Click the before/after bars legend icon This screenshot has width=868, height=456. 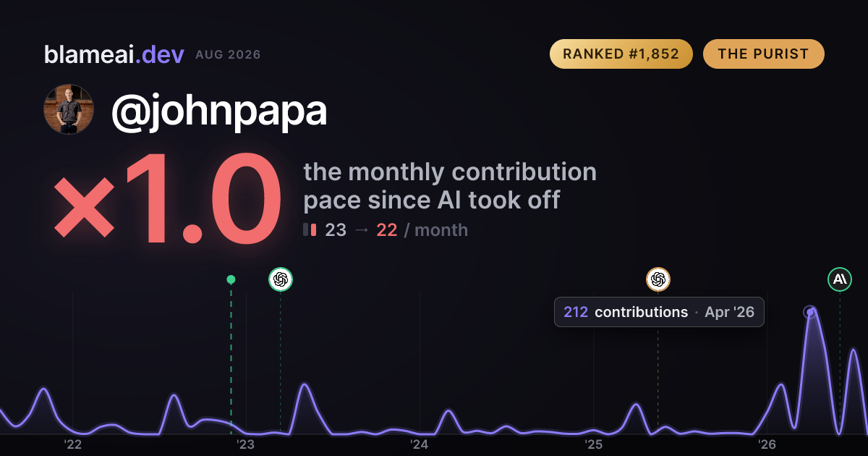310,230
